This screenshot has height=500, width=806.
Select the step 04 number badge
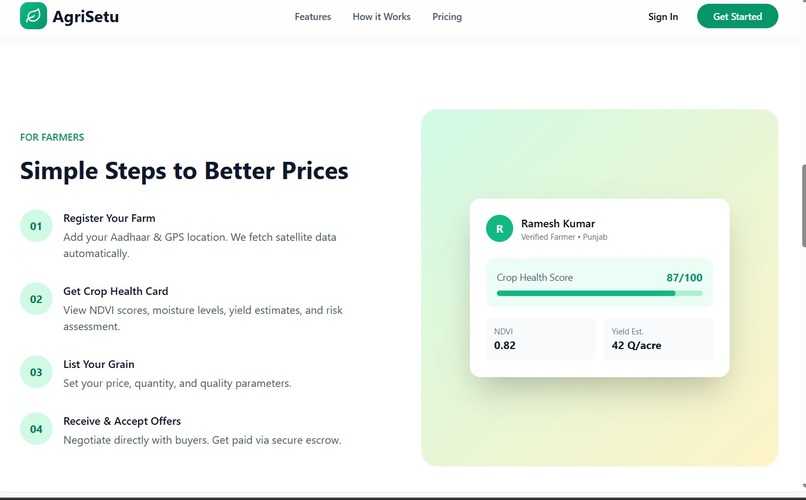click(36, 429)
